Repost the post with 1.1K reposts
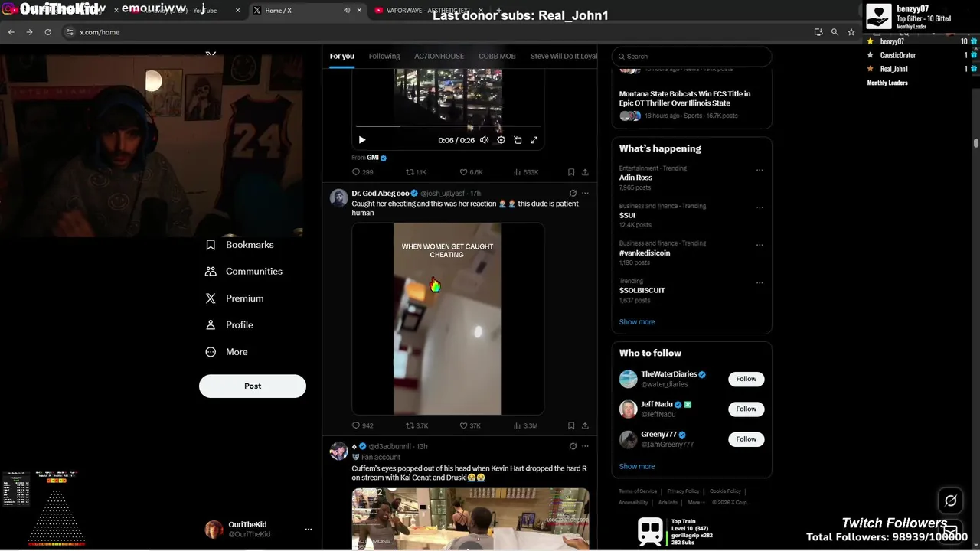This screenshot has width=980, height=551. [x=416, y=172]
